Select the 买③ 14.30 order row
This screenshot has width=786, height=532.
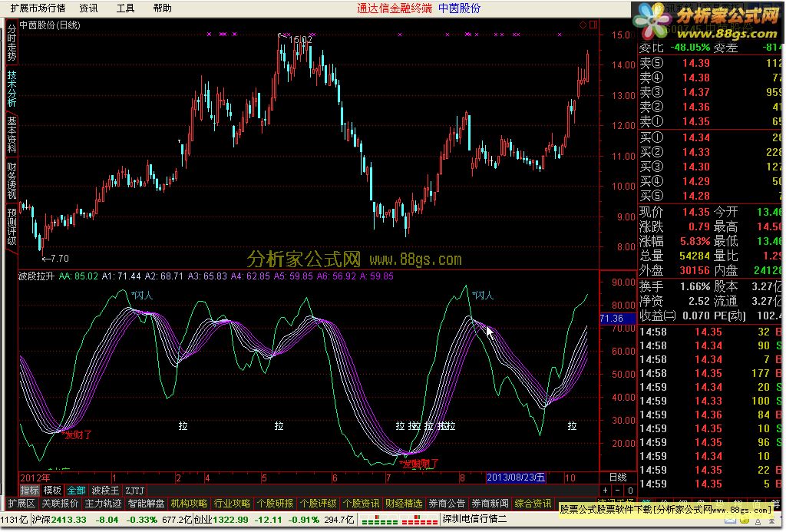click(x=710, y=167)
